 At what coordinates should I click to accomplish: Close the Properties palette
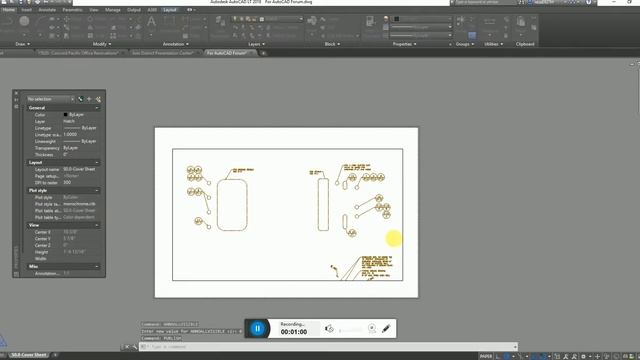pyautogui.click(x=16, y=93)
